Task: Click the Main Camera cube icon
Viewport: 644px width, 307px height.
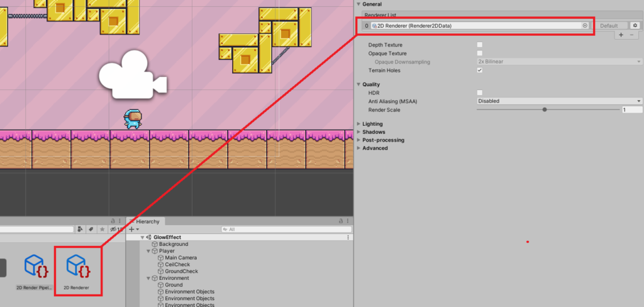Action: [x=162, y=258]
